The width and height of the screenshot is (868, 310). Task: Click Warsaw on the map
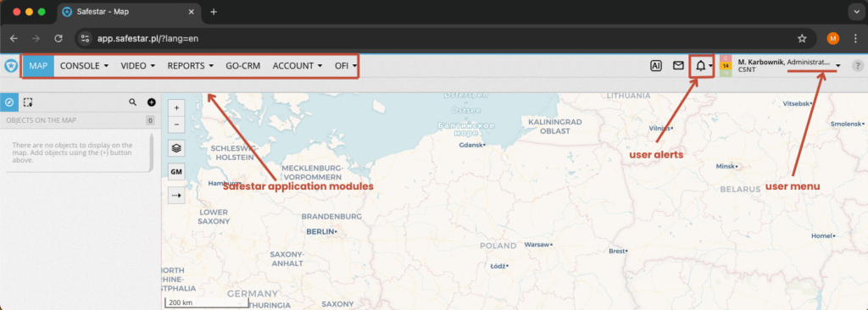(x=537, y=244)
